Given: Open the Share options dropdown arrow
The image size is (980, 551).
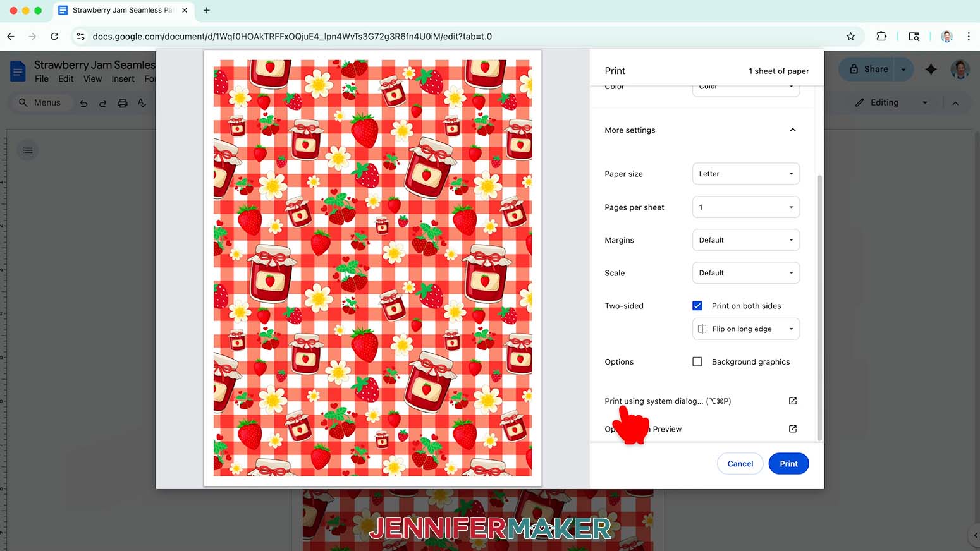Looking at the screenshot, I should coord(903,70).
